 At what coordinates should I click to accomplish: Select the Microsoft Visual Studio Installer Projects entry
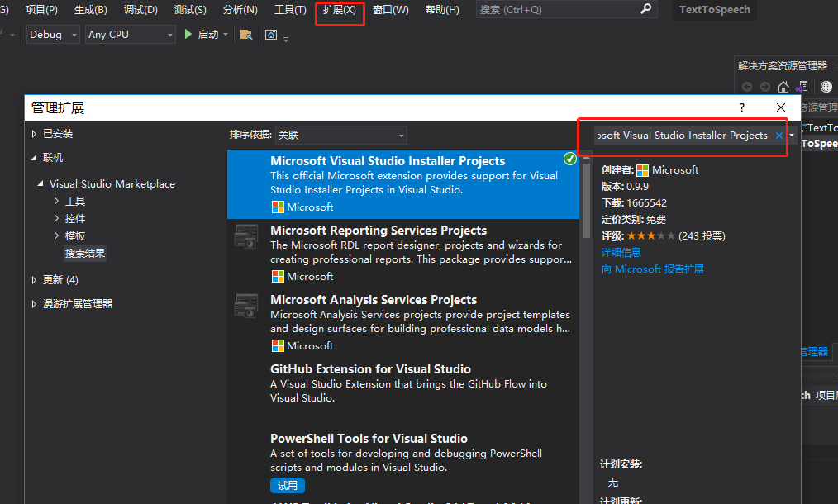pos(403,184)
